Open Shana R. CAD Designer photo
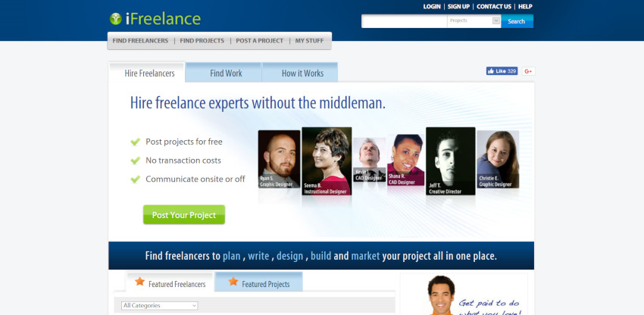Screen dimensions: 644x315 (406, 160)
